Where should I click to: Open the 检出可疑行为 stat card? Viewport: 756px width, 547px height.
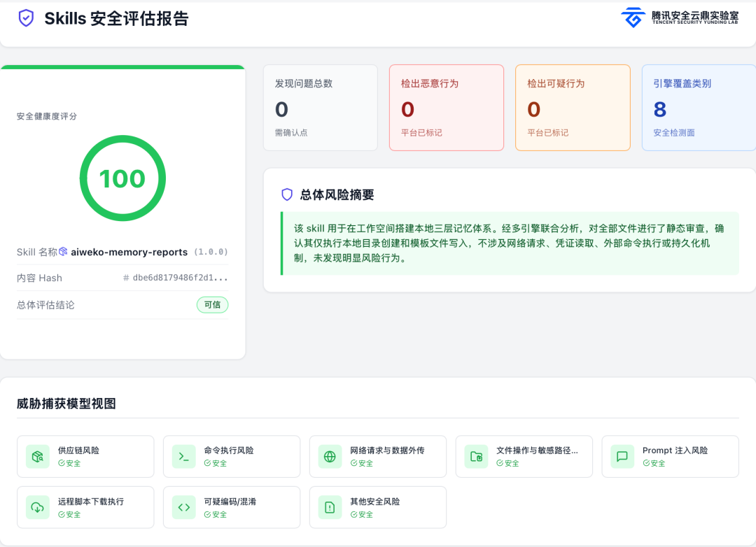click(573, 108)
